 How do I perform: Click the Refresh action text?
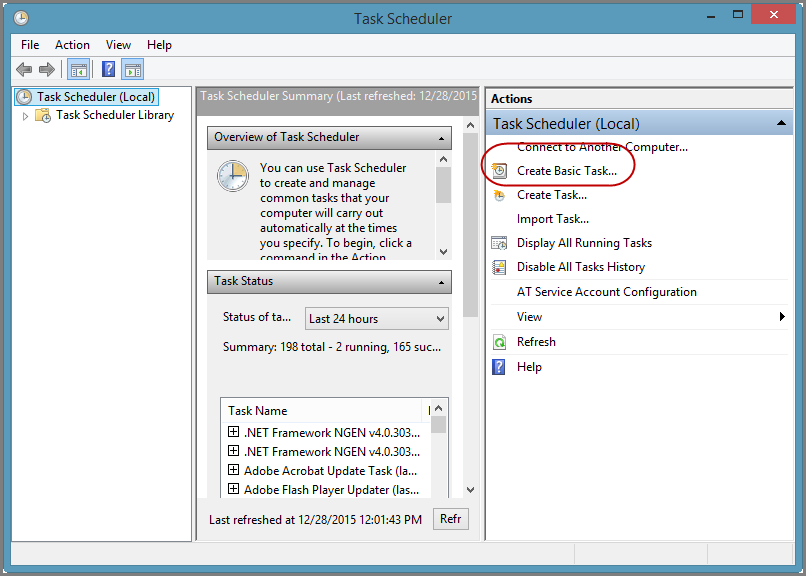click(536, 342)
